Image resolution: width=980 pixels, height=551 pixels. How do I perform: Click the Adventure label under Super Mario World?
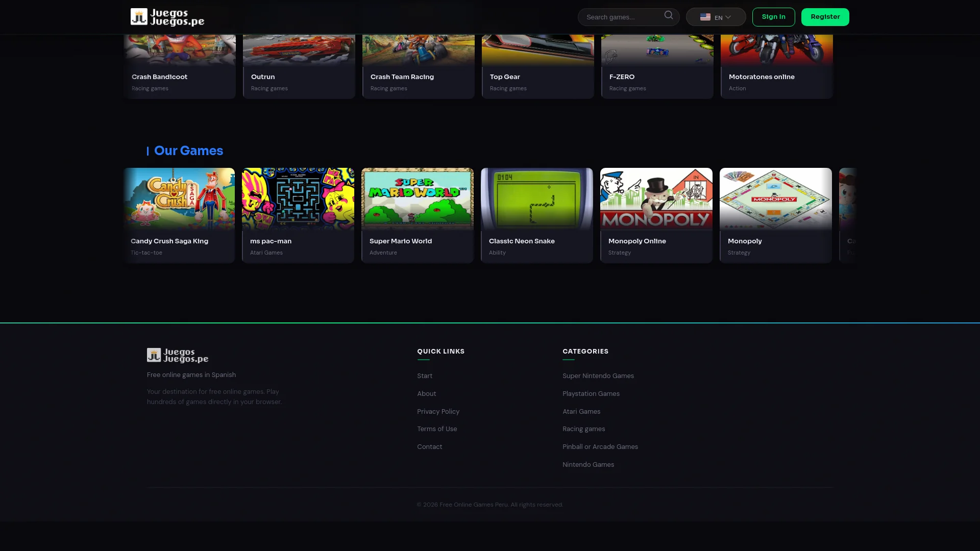click(383, 253)
